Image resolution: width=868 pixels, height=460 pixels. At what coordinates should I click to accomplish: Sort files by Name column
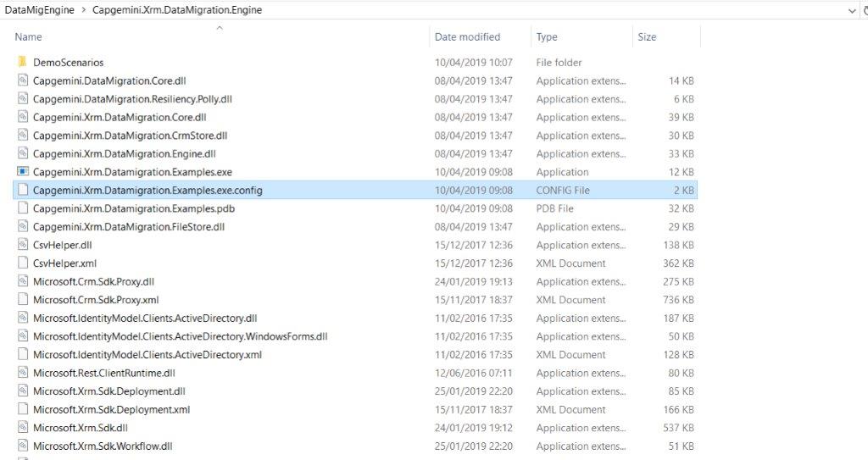coord(28,37)
